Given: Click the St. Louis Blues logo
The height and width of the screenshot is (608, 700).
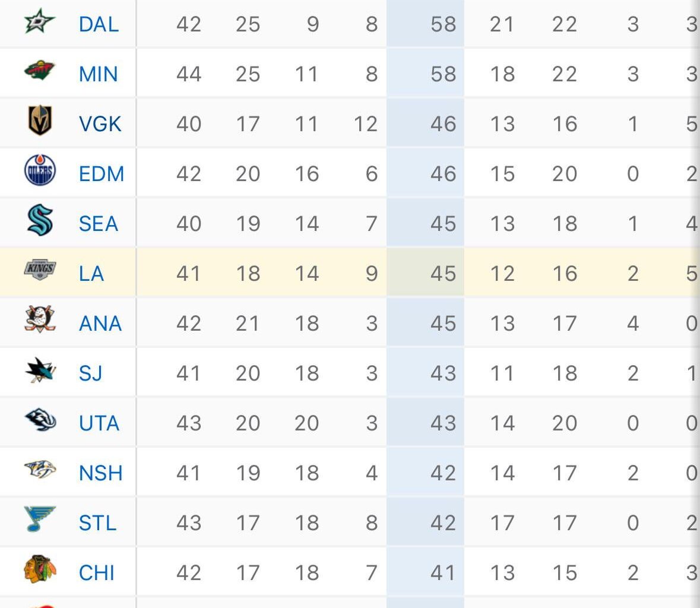Looking at the screenshot, I should 39,522.
